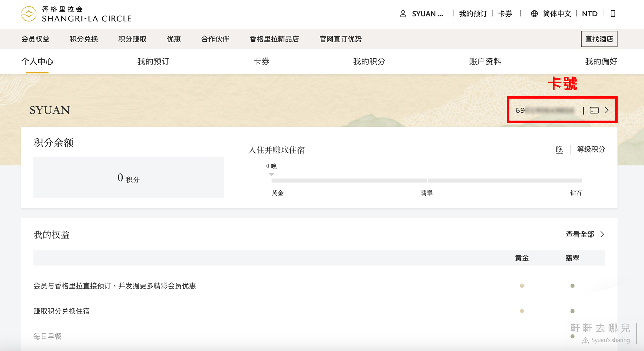Click benefit row 会员与香格里拉直接预订
The height and width of the screenshot is (351, 644).
[x=115, y=286]
